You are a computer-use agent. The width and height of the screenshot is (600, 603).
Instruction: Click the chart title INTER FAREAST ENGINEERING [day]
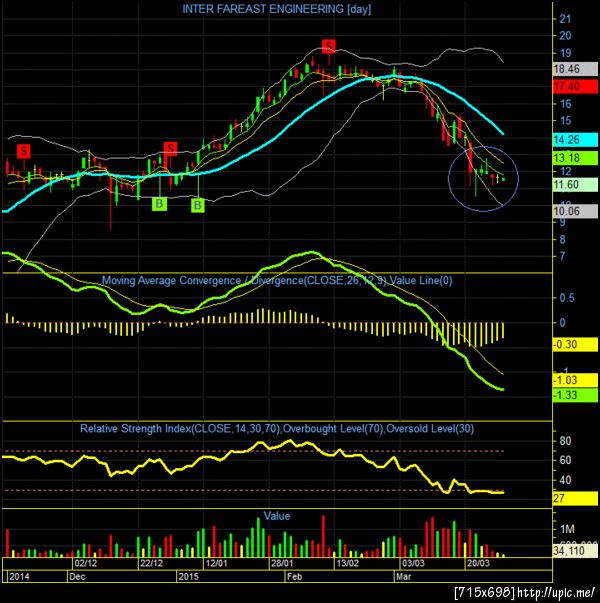click(x=277, y=9)
